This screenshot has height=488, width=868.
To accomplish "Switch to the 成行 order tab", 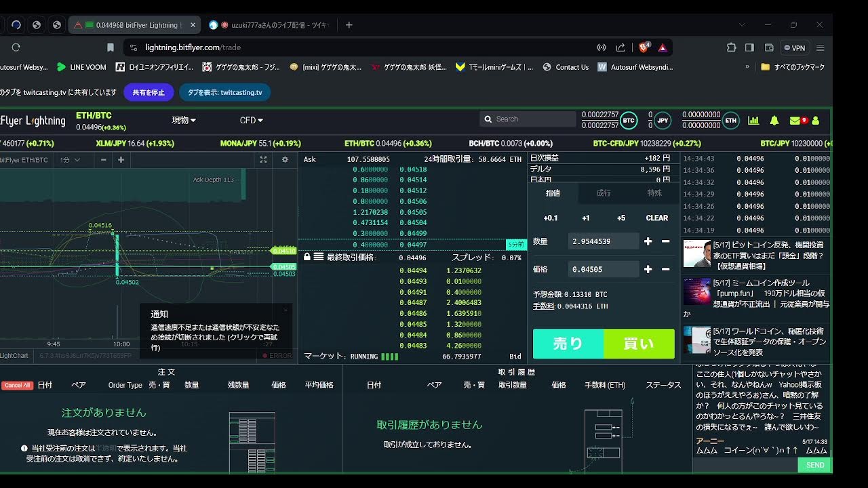I will pyautogui.click(x=603, y=193).
